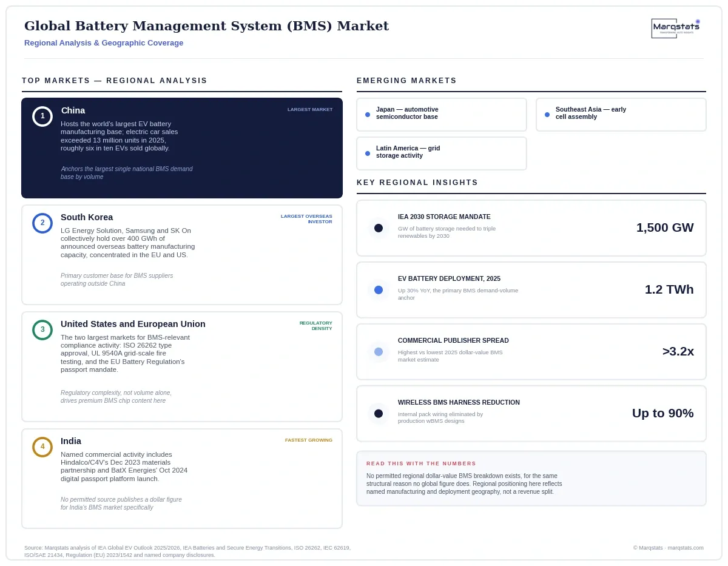Click the IEA 2030 STORAGE MANDATE label
728x566 pixels.
point(444,217)
